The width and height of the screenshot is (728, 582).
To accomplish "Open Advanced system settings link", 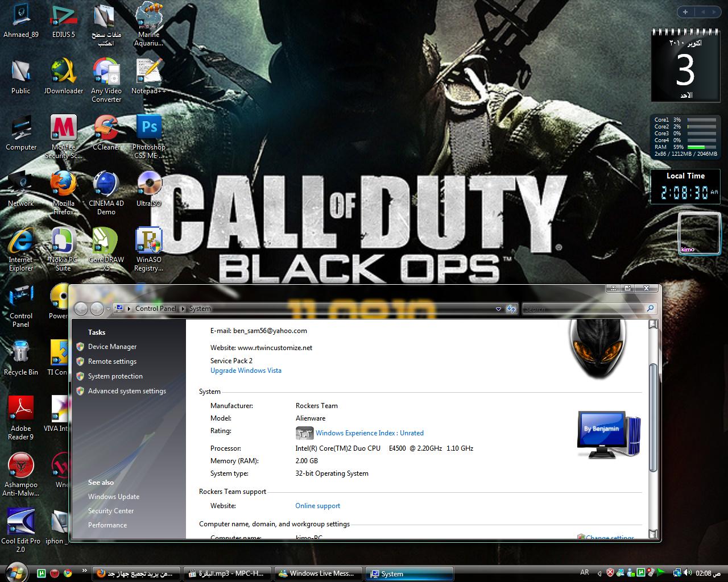I will coord(127,391).
